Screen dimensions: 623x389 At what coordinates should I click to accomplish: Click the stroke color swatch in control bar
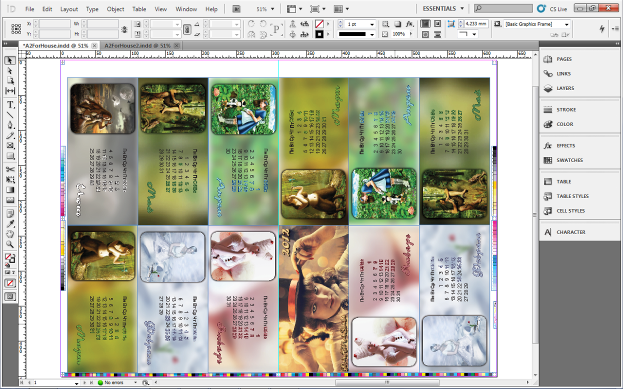coord(319,35)
